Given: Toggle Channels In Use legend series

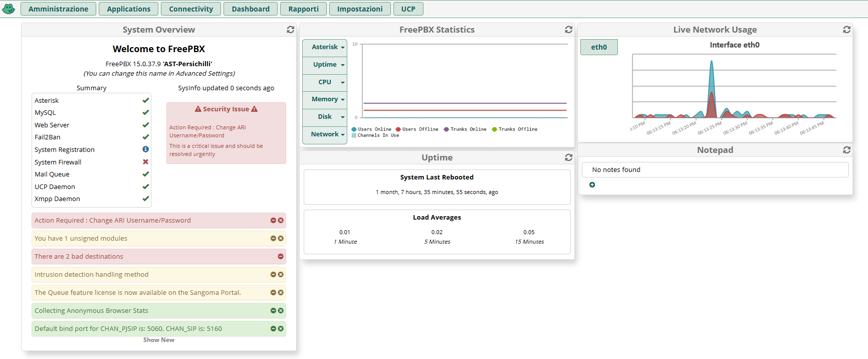Looking at the screenshot, I should [x=375, y=135].
